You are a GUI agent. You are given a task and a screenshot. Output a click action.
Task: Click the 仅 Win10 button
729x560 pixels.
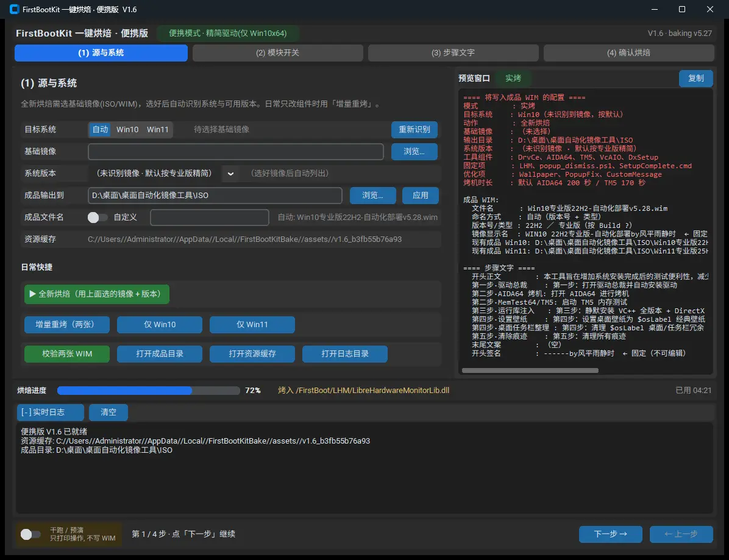click(160, 324)
